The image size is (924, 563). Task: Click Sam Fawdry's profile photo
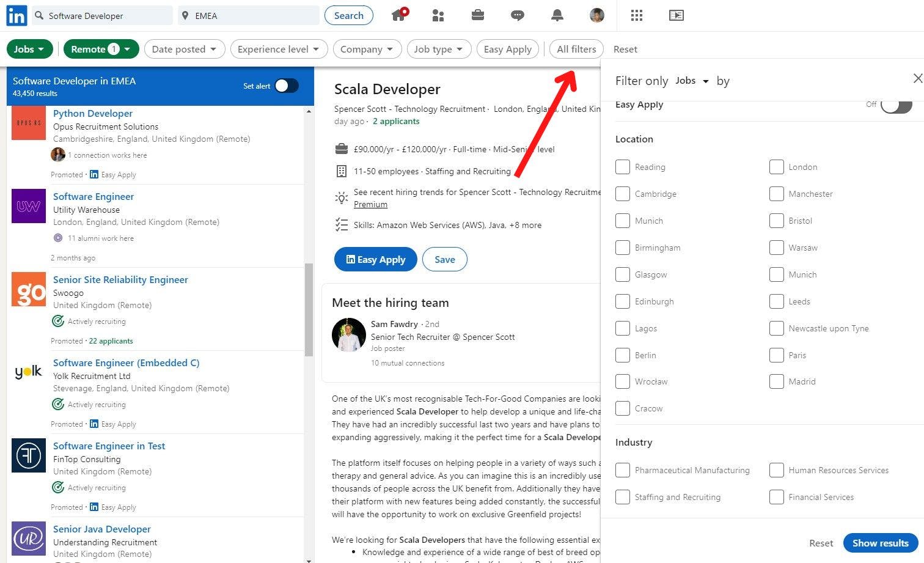(349, 335)
